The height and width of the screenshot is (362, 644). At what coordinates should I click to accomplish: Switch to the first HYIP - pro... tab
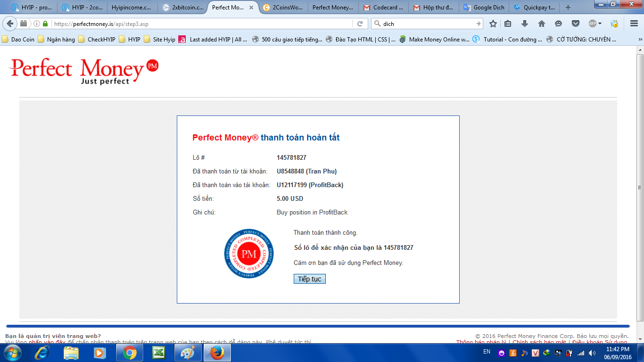click(x=32, y=8)
